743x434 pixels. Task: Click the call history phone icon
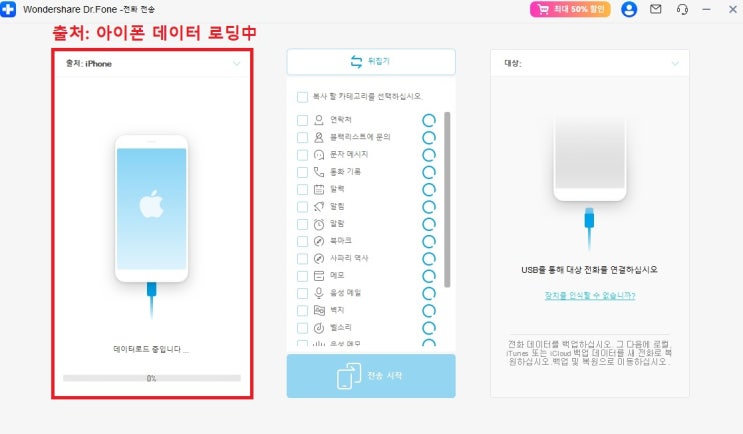pyautogui.click(x=319, y=172)
